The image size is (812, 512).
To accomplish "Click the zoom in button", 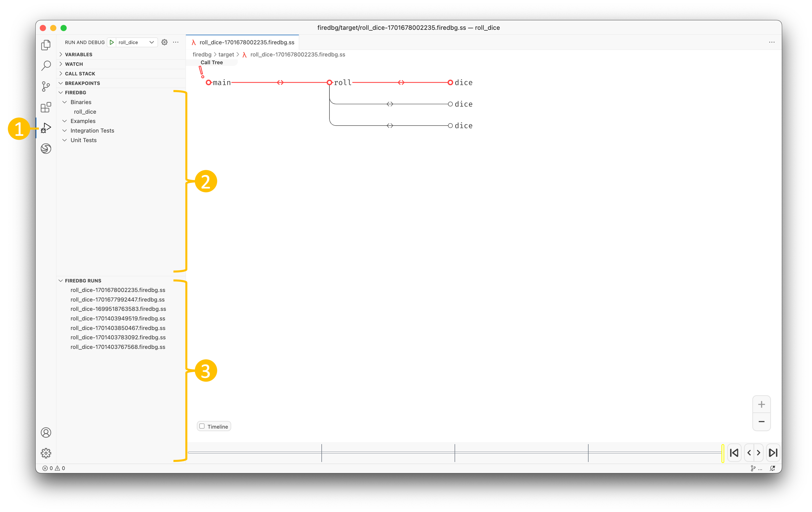I will point(761,405).
